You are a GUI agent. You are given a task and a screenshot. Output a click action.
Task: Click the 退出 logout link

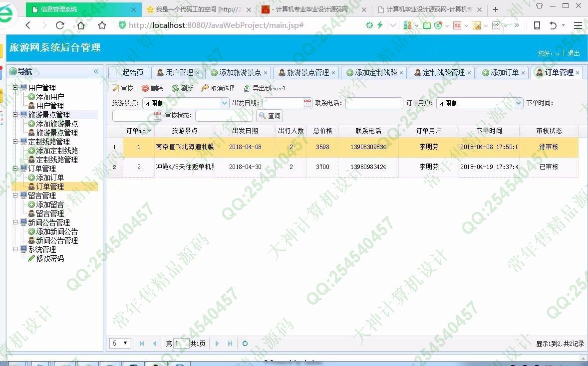click(574, 53)
